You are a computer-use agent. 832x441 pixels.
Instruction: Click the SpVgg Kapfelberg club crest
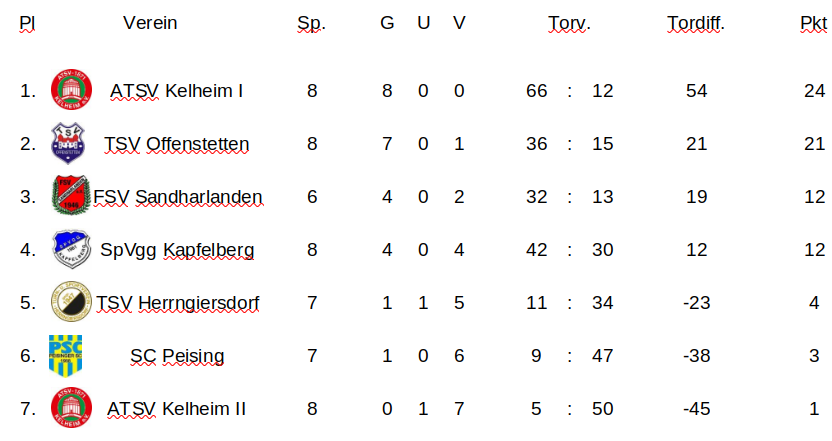coord(70,249)
